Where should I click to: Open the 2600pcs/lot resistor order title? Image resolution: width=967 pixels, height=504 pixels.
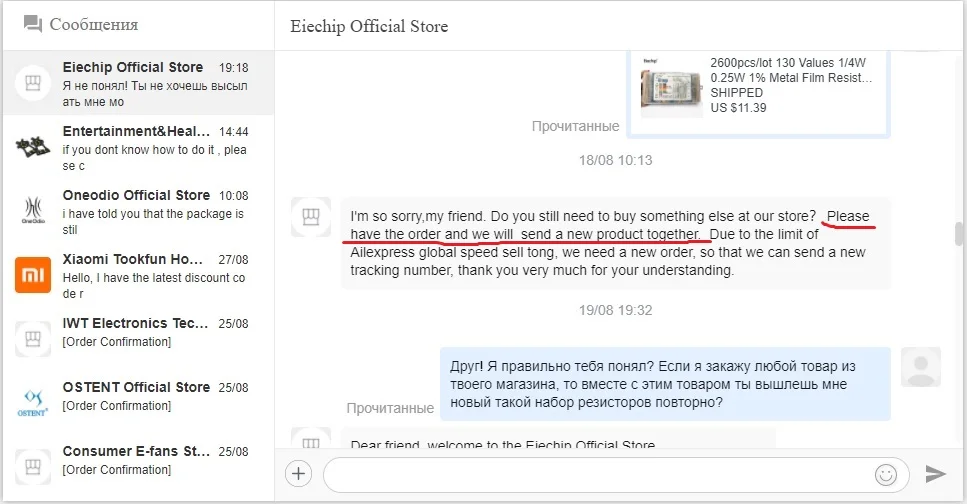click(791, 70)
